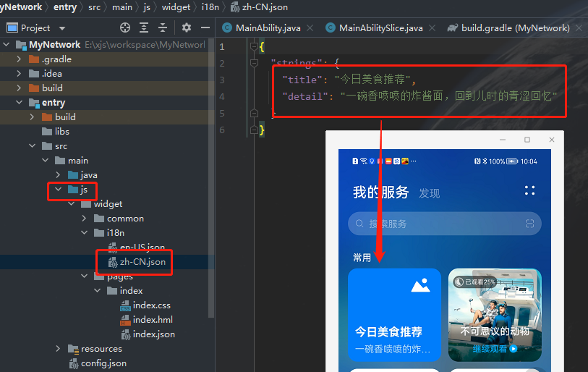
Task: Collapse the i18n folder
Action: point(85,233)
